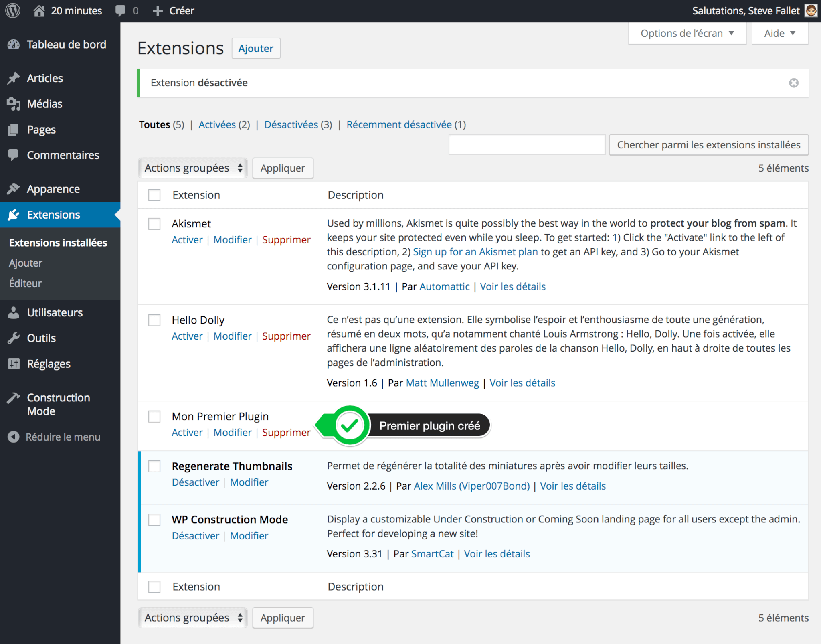Viewport: 821px width, 644px height.
Task: Check the Akismet plugin checkbox
Action: (154, 223)
